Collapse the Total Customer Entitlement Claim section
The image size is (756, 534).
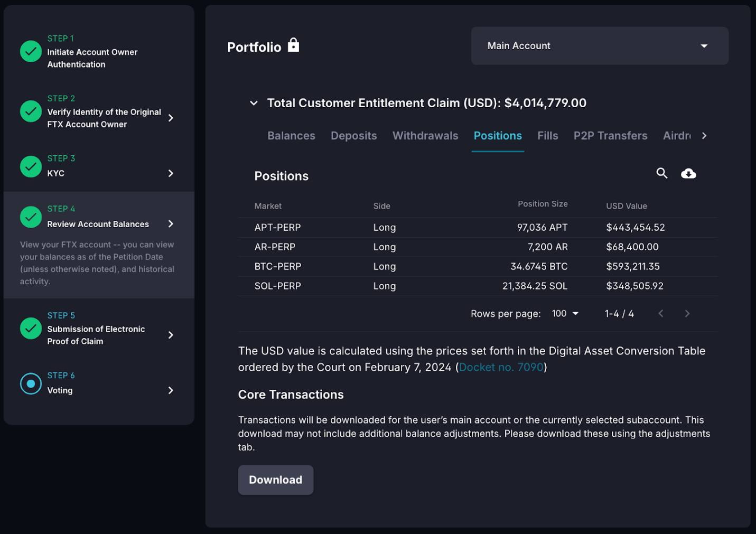[254, 103]
